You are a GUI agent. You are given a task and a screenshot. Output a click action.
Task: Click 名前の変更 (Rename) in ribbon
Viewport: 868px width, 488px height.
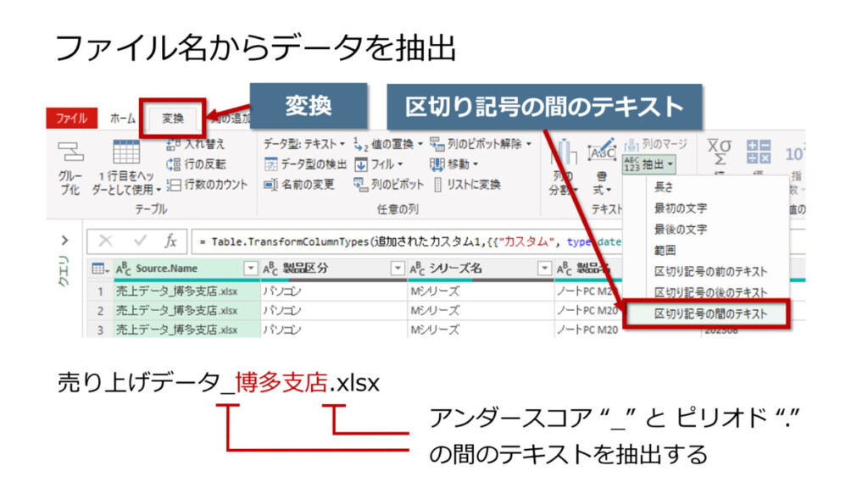[299, 184]
